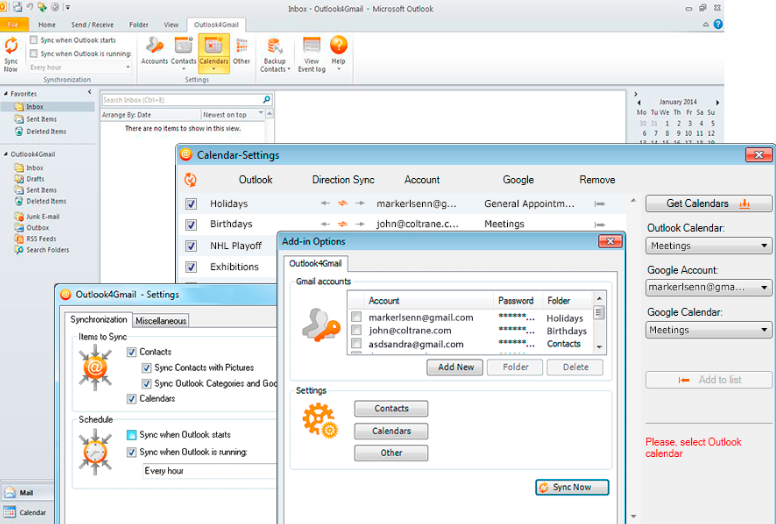Image resolution: width=776 pixels, height=524 pixels.
Task: Uncheck the Exhibitions checkbox
Action: click(x=191, y=267)
